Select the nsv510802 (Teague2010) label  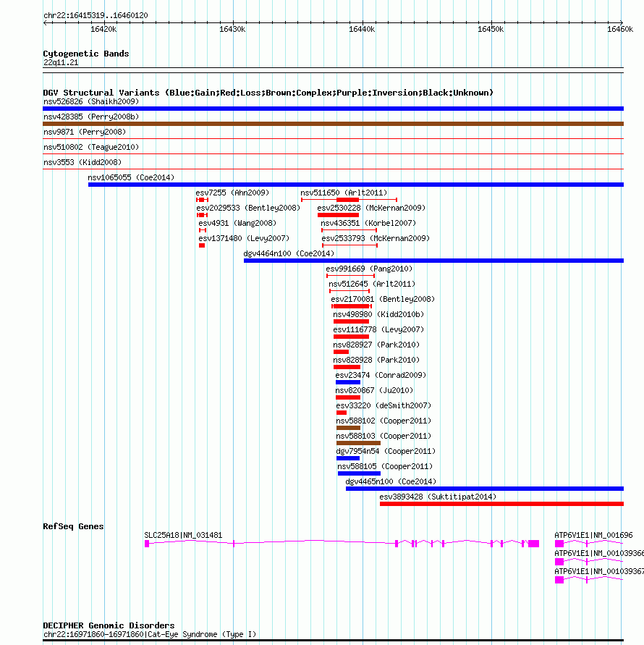91,147
